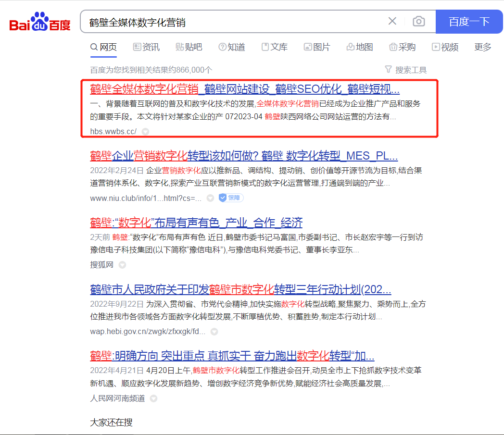Focus the search input field
504x435 pixels.
click(x=235, y=22)
